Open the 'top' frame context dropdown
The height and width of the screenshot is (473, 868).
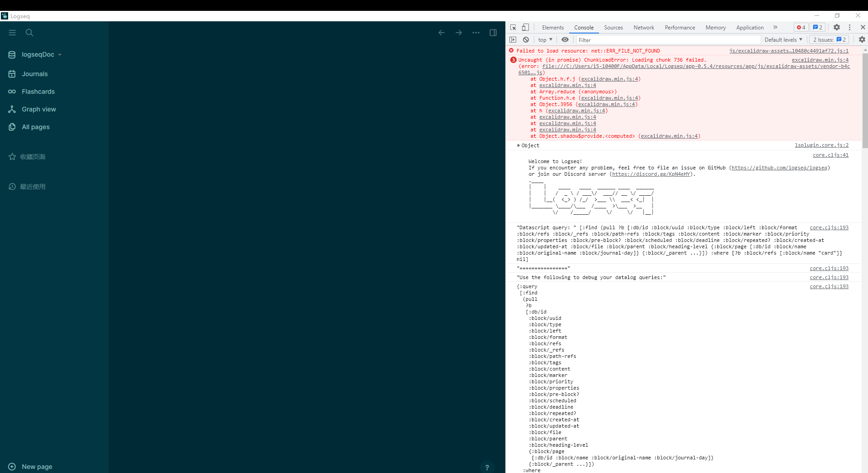pos(545,39)
